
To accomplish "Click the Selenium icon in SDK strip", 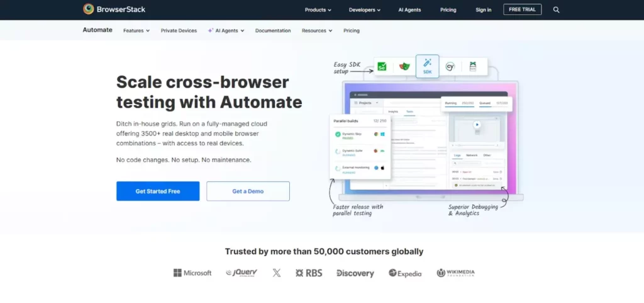I will [x=382, y=67].
